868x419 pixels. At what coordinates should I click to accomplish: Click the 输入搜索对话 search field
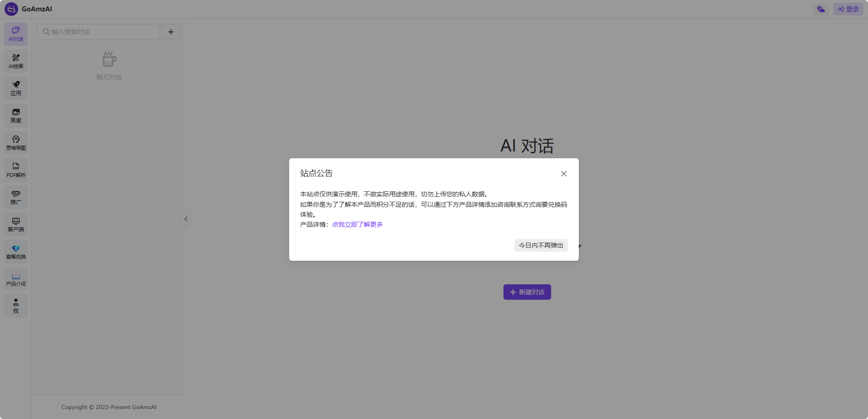click(99, 32)
